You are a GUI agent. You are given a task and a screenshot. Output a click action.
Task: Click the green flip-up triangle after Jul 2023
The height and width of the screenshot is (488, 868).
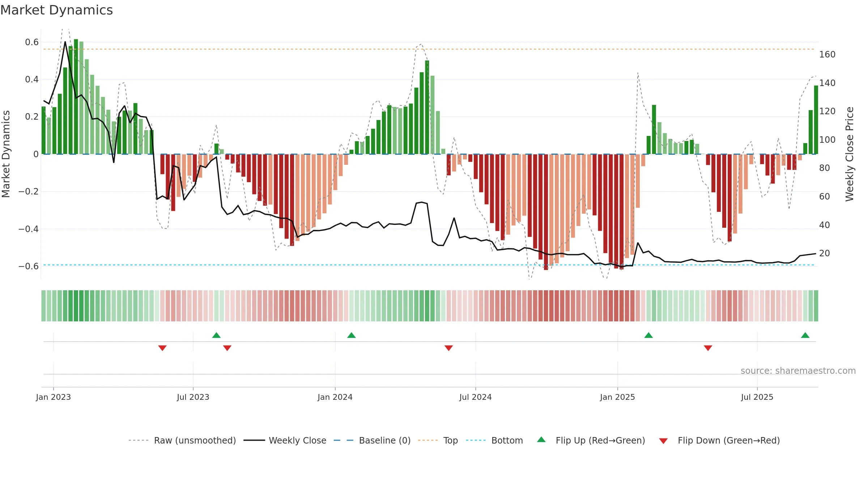216,335
